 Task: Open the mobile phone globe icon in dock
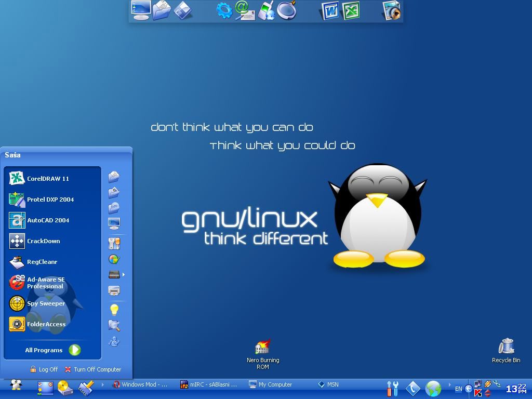tap(266, 10)
